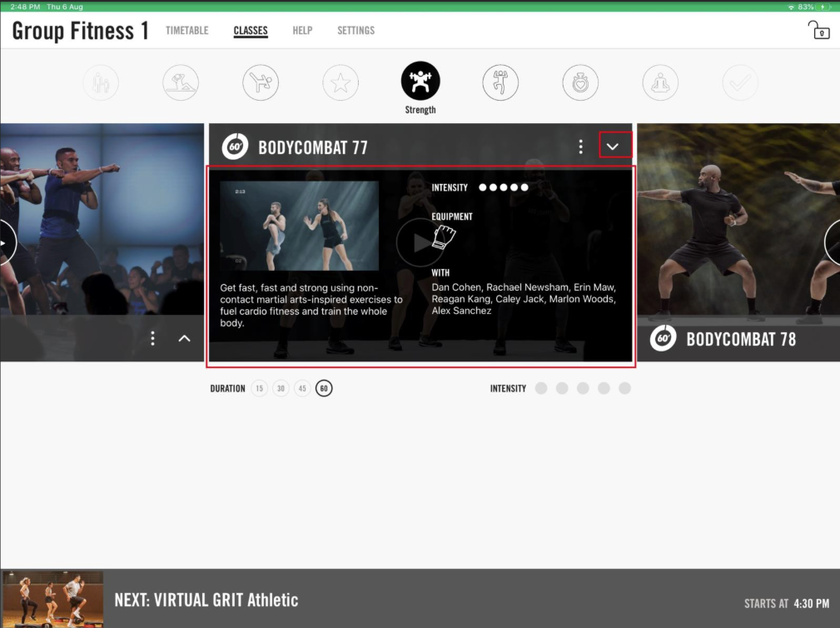Set intensity filter to level one dot
This screenshot has width=840, height=628.
coord(541,388)
